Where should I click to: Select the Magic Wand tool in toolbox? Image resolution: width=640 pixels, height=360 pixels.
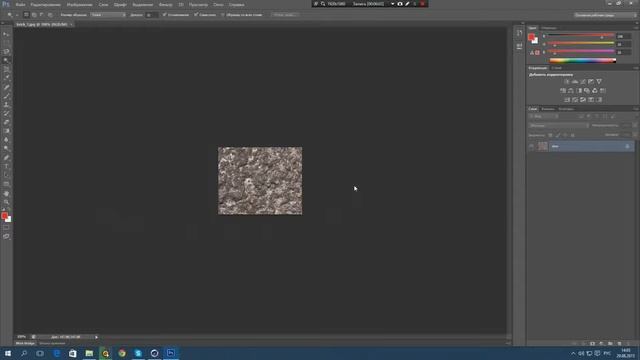pos(6,61)
